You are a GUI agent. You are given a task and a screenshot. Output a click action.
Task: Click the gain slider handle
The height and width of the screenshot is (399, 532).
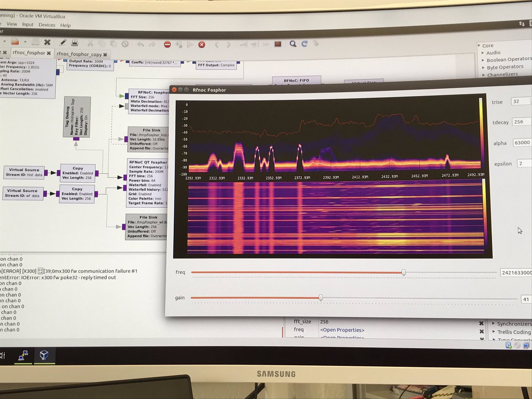pyautogui.click(x=321, y=298)
